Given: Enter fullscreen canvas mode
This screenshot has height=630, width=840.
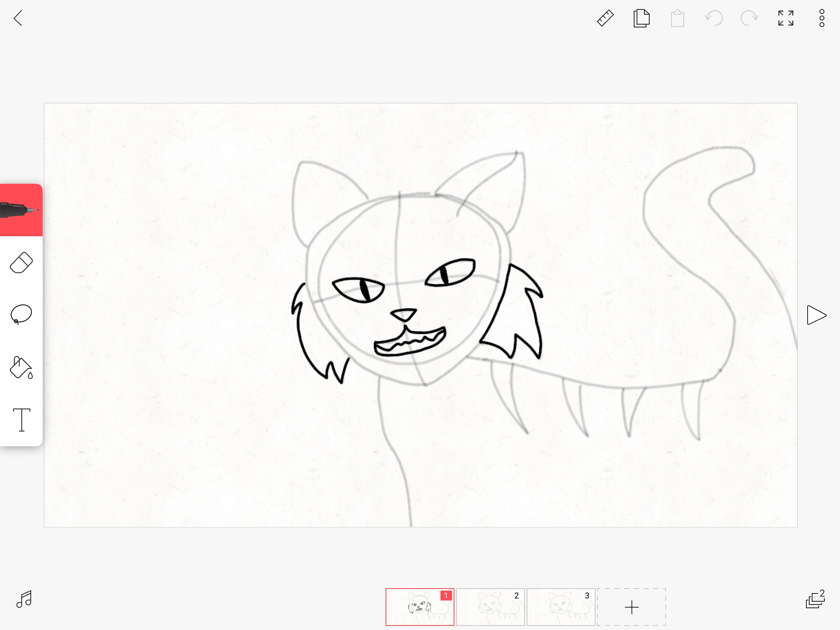Looking at the screenshot, I should click(785, 18).
